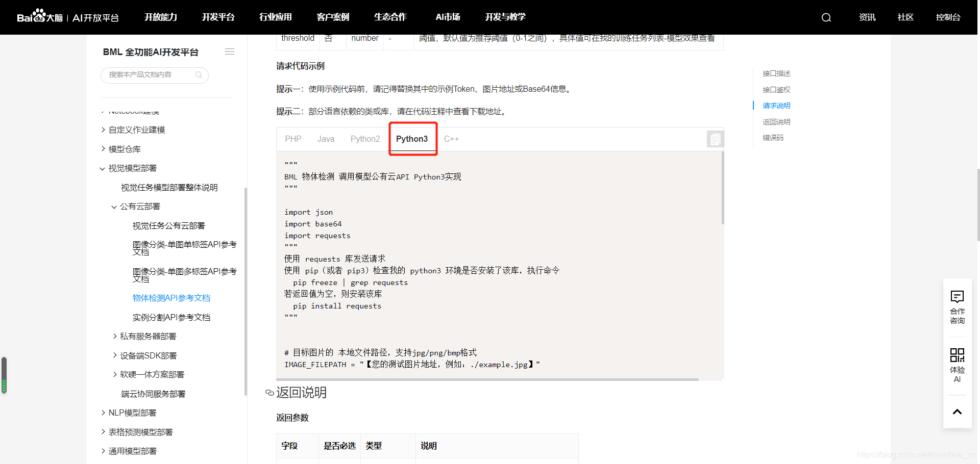Jump to 接口描述 in page outline

(x=776, y=73)
